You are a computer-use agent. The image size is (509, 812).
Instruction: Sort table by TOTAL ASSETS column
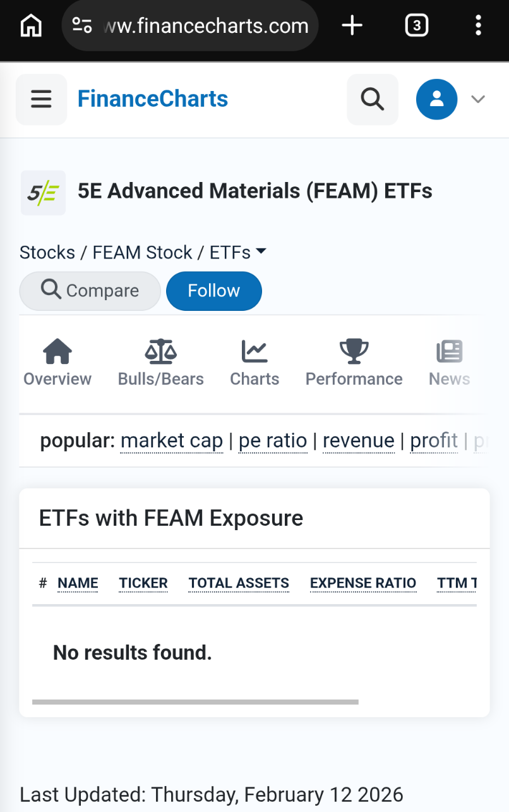[239, 583]
